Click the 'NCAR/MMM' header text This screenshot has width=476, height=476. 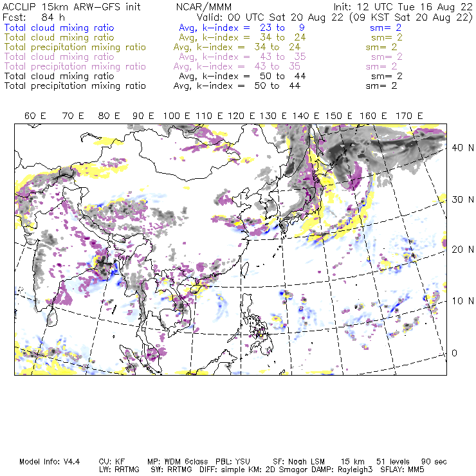click(x=204, y=6)
